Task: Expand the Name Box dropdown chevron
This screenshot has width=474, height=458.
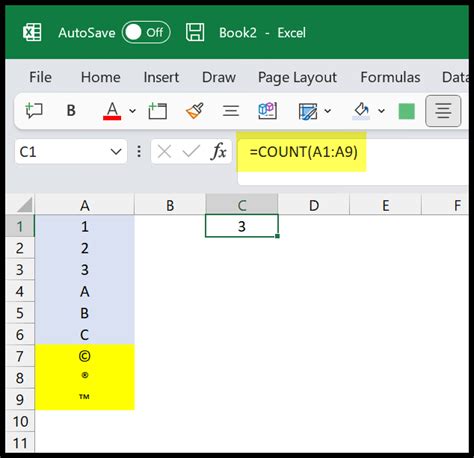Action: [116, 152]
